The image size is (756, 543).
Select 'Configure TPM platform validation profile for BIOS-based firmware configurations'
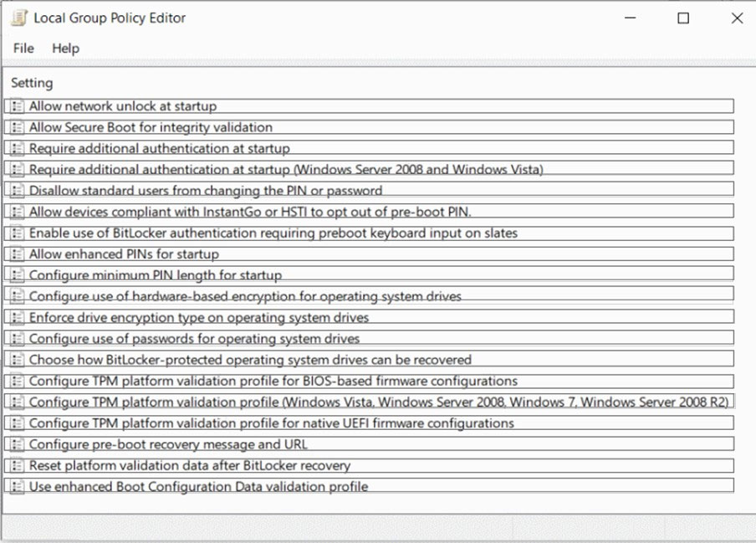pyautogui.click(x=370, y=381)
